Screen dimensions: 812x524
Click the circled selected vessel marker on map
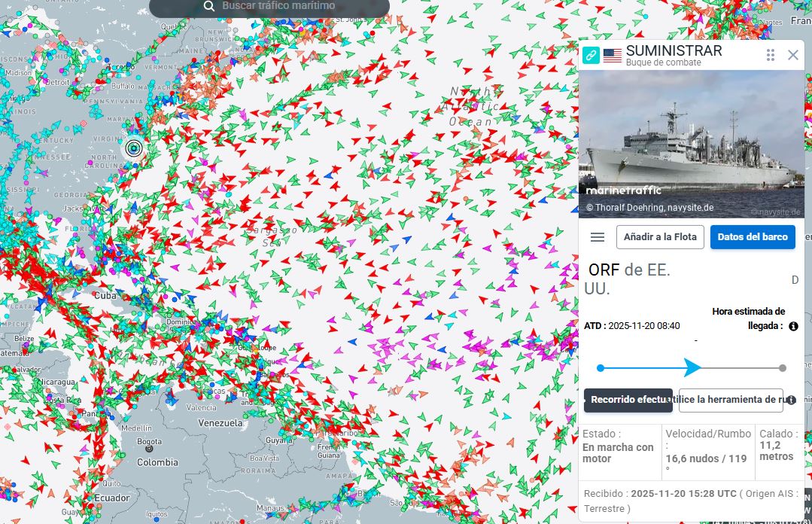(134, 148)
